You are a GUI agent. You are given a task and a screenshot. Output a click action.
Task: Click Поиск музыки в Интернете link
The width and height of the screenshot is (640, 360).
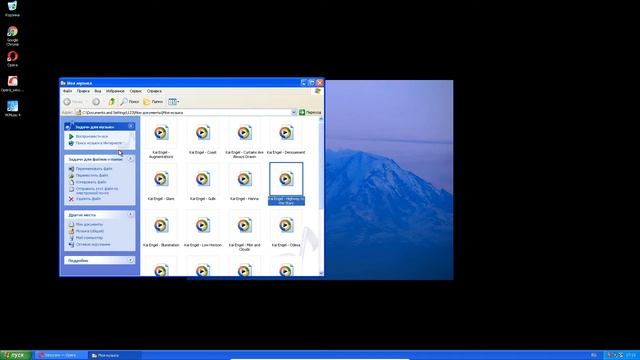pyautogui.click(x=99, y=143)
